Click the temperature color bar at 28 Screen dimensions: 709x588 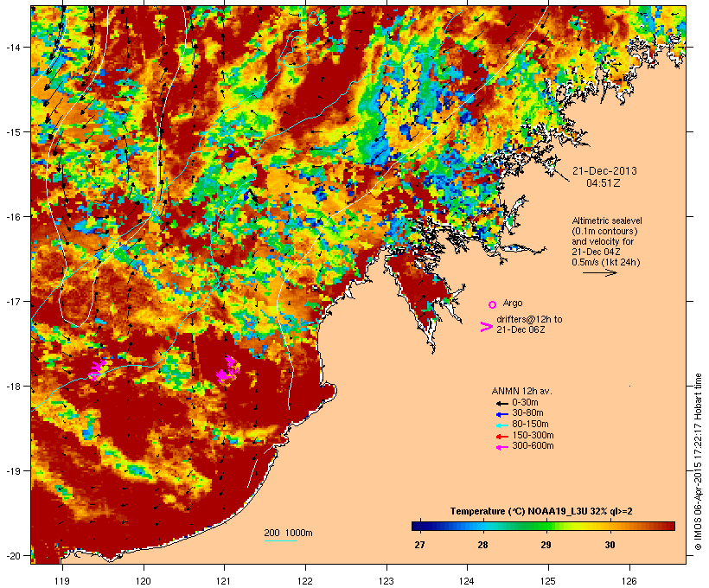(x=482, y=526)
